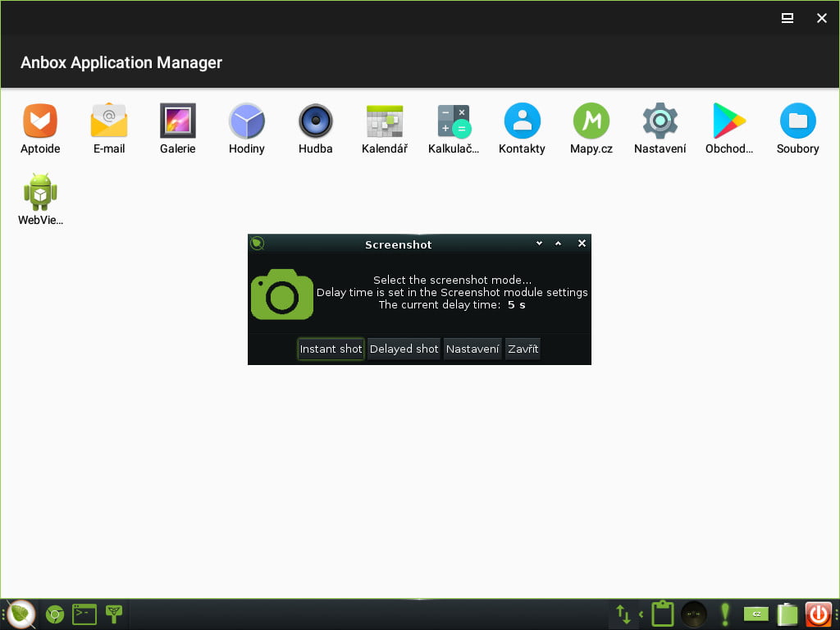Click the exclamation mark tray icon
840x630 pixels.
coord(725,614)
